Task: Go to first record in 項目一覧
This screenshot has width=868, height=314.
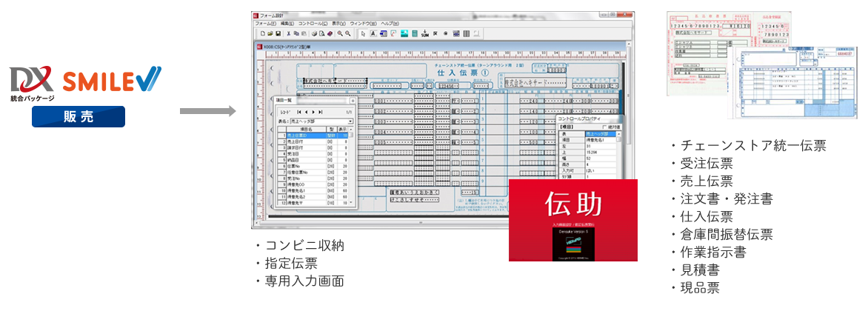Action: tap(299, 112)
